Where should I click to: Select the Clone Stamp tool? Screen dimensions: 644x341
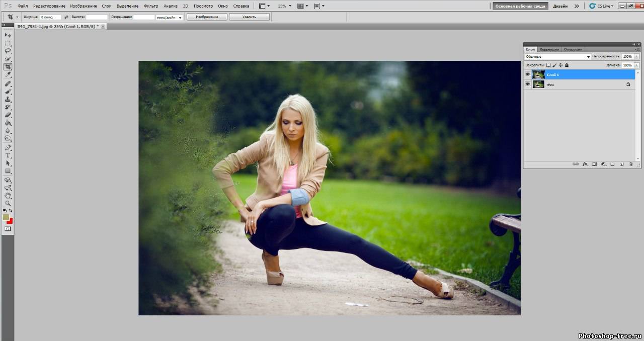tap(8, 99)
